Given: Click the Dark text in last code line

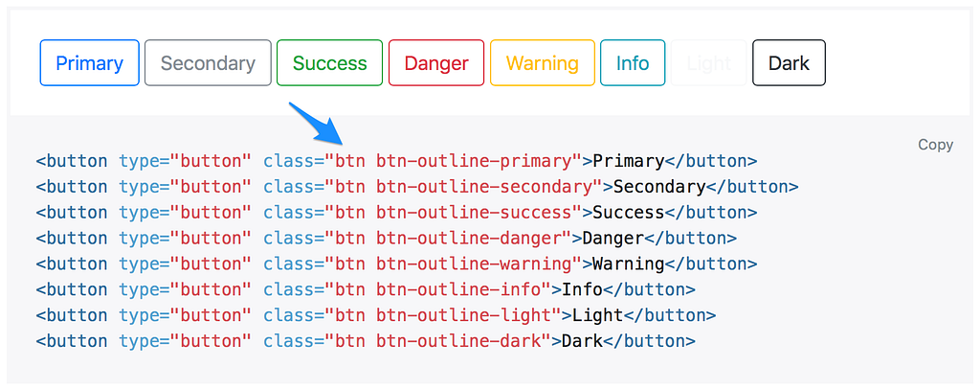Looking at the screenshot, I should pos(582,341).
